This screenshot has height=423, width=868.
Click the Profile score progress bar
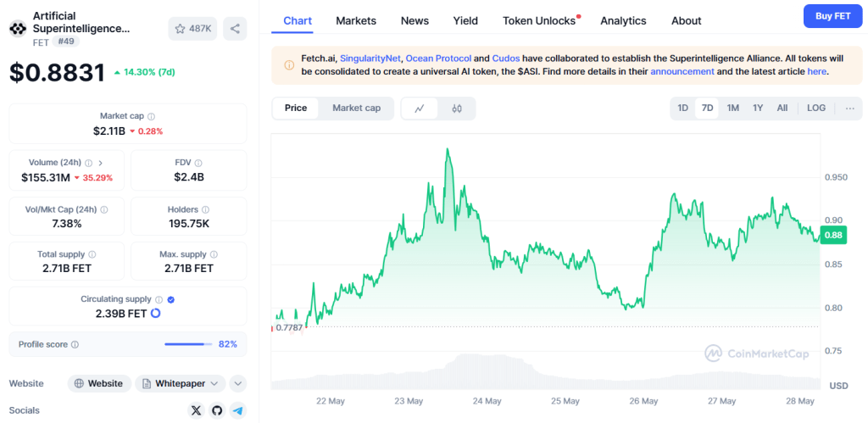188,344
